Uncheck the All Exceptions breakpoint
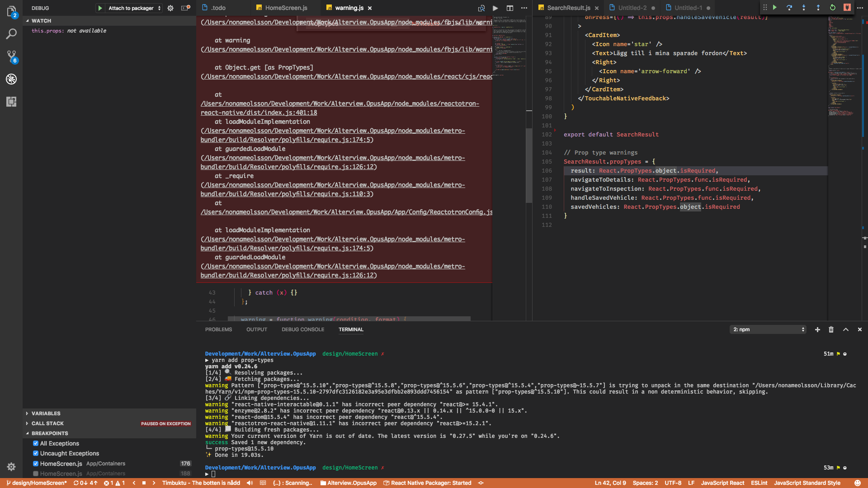 point(35,443)
